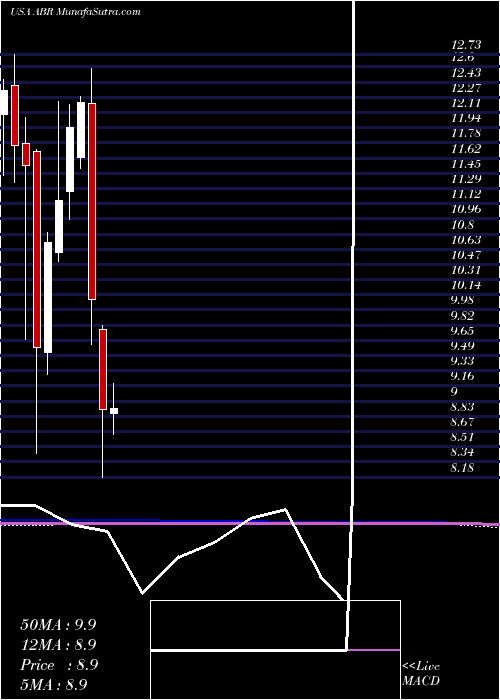Click the 10.63 price value
This screenshot has width=500, height=700.
tap(466, 240)
